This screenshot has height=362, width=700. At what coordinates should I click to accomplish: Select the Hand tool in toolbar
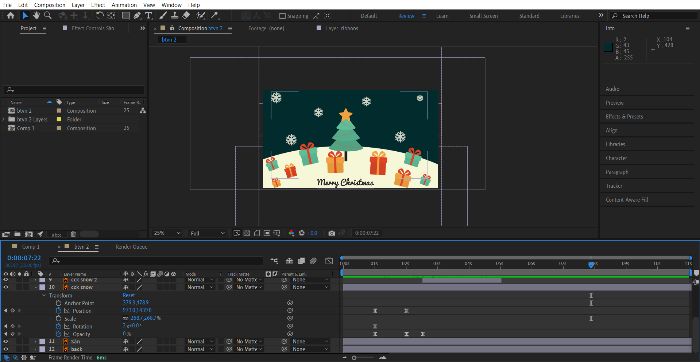pyautogui.click(x=36, y=16)
